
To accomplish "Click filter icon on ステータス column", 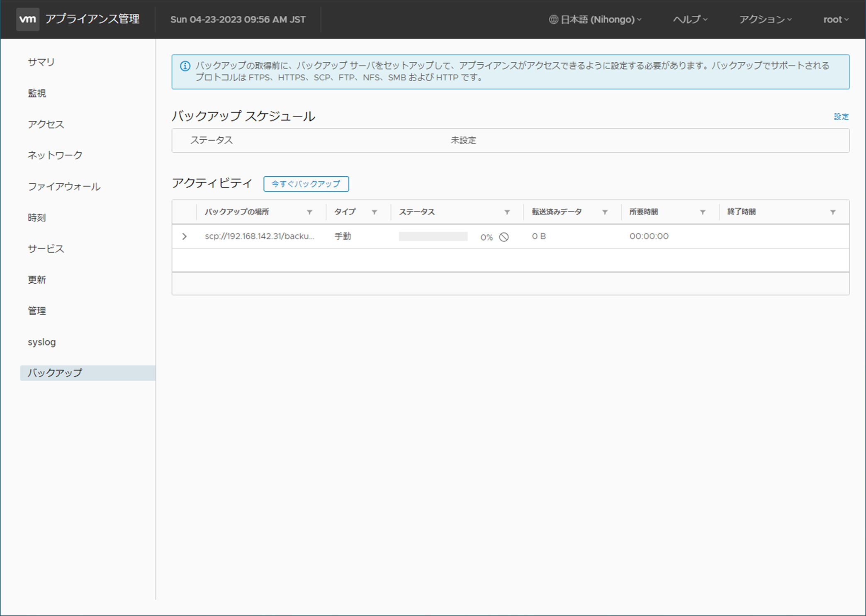I will (507, 212).
